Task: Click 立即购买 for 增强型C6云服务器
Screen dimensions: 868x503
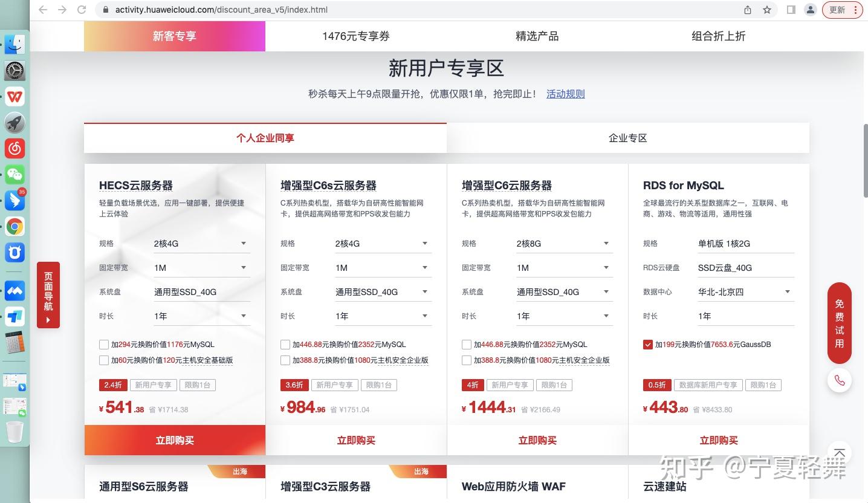Action: 537,440
